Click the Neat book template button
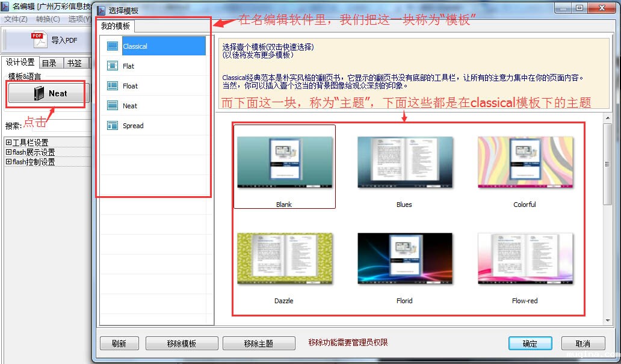The width and height of the screenshot is (621, 364). tap(49, 93)
